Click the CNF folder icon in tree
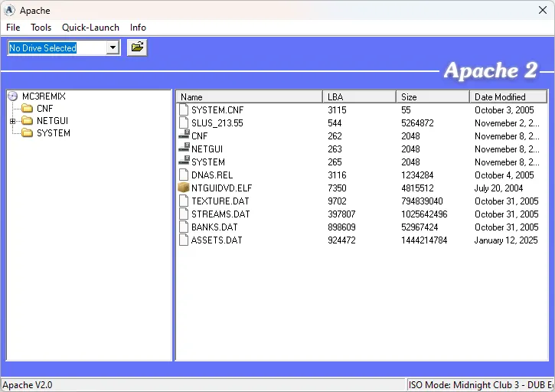The height and width of the screenshot is (392, 555). 27,108
